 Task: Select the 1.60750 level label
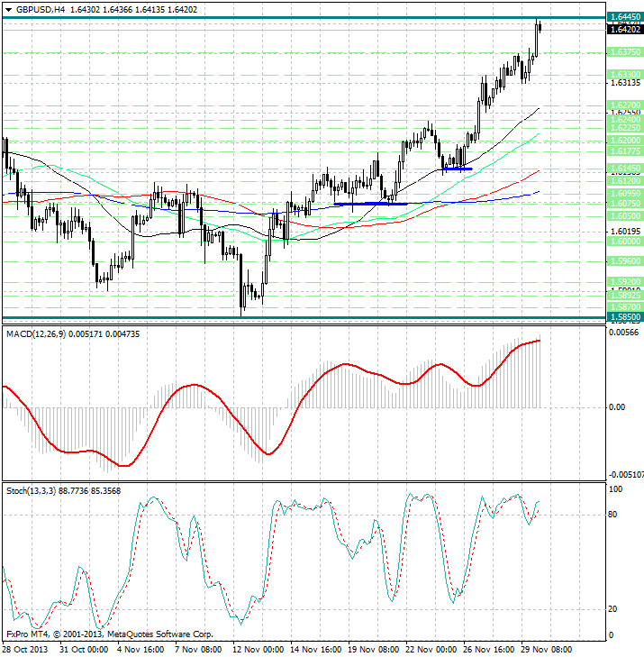[x=625, y=203]
